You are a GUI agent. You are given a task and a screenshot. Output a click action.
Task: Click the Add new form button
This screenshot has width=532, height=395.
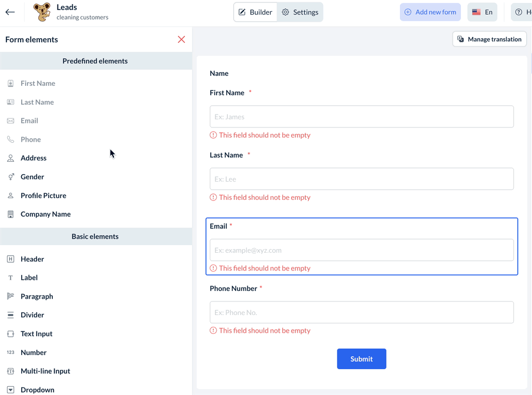(x=430, y=12)
